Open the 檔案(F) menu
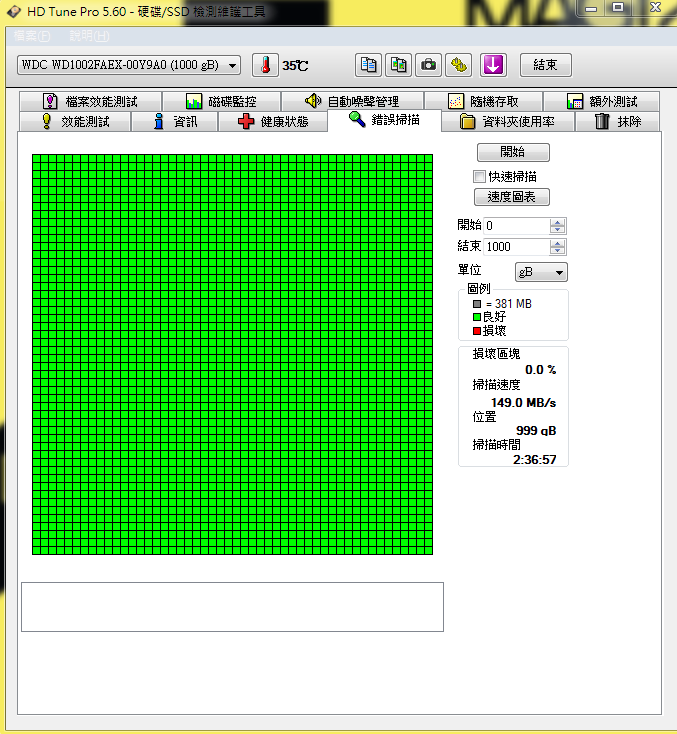 [32, 36]
